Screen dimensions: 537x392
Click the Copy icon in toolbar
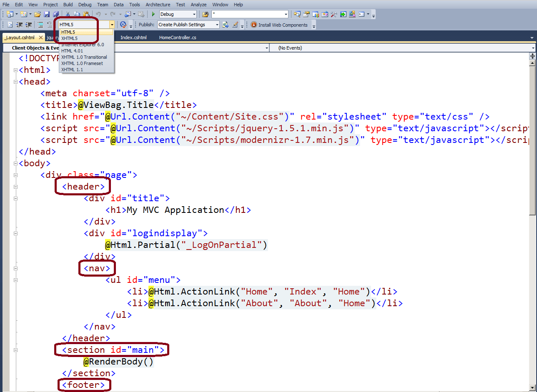(x=77, y=14)
